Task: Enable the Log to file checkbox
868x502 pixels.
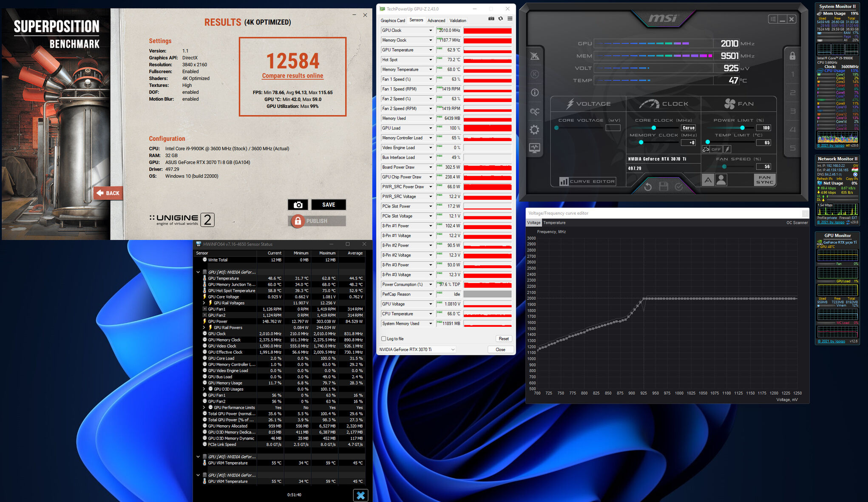Action: 384,339
